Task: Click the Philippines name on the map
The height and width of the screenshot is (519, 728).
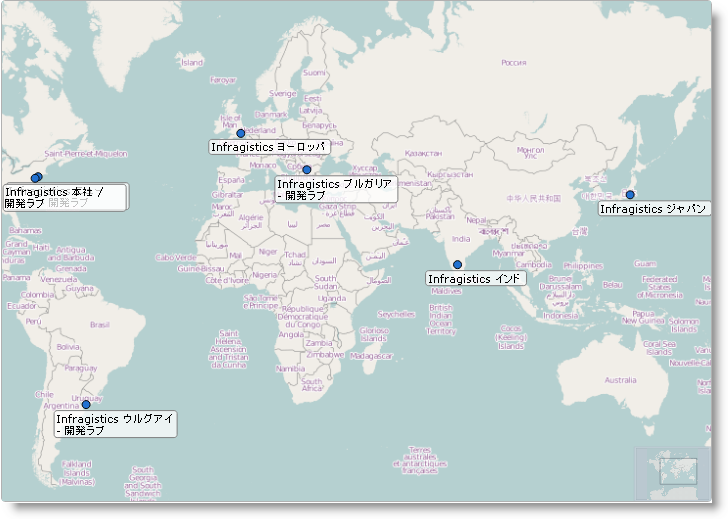Action: [x=583, y=266]
